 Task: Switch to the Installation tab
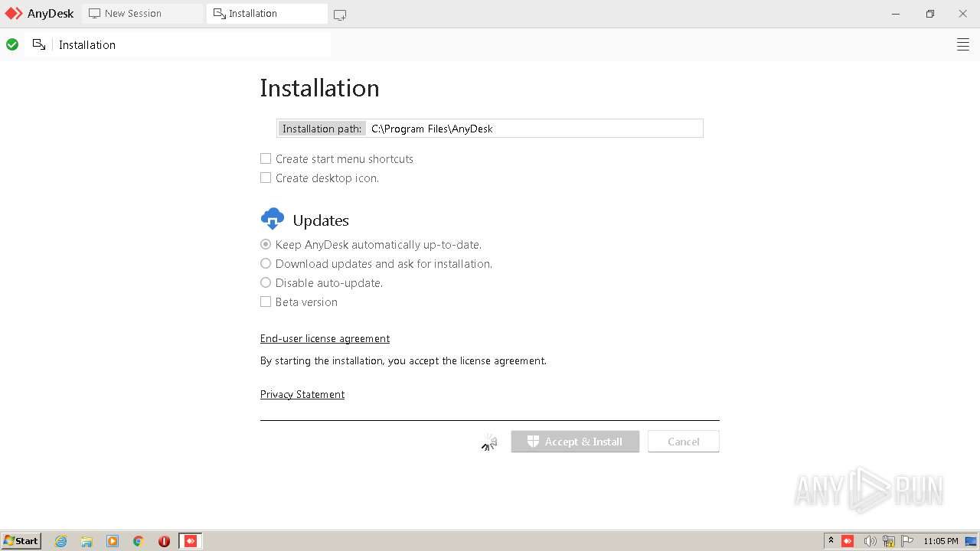[266, 14]
